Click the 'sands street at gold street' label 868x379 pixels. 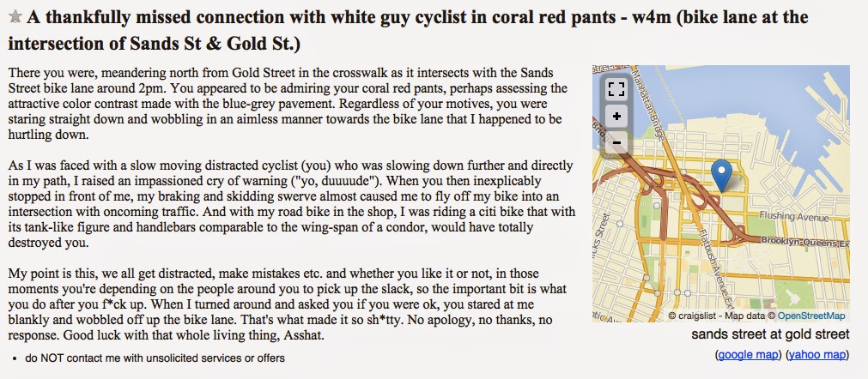(770, 334)
